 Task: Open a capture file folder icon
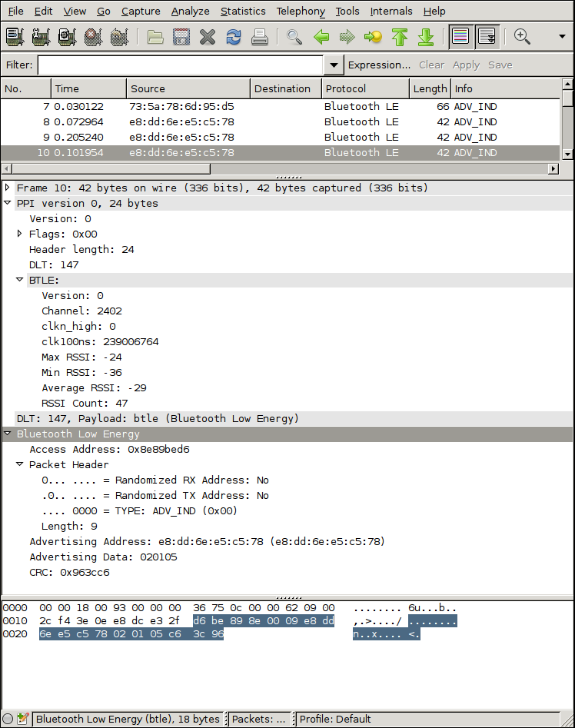(155, 37)
